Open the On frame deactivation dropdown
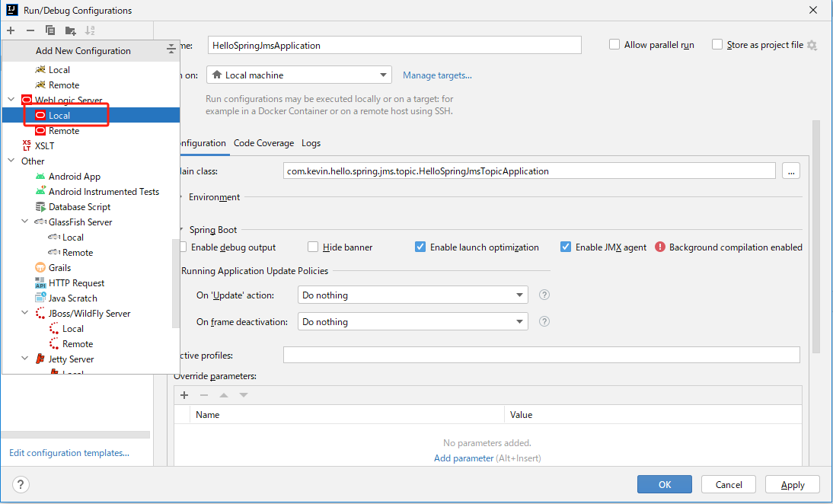 tap(413, 321)
